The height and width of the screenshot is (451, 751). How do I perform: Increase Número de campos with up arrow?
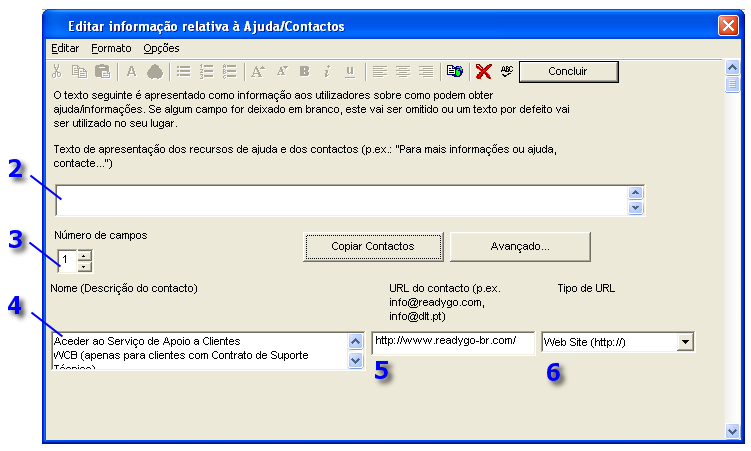pos(84,255)
